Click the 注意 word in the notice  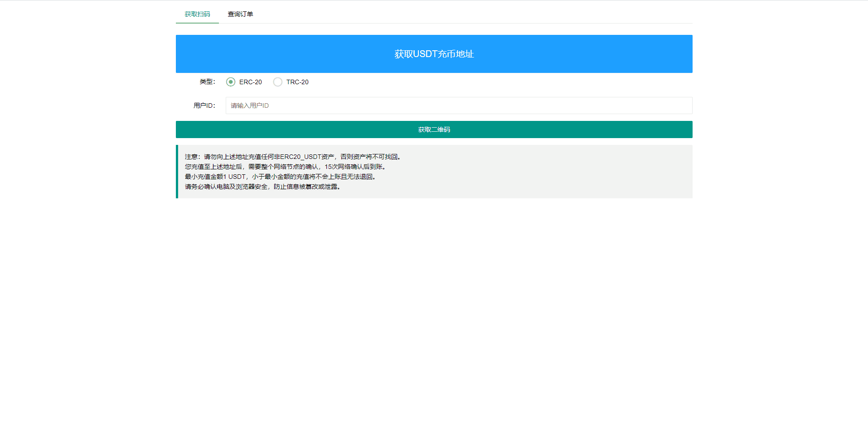click(x=191, y=157)
